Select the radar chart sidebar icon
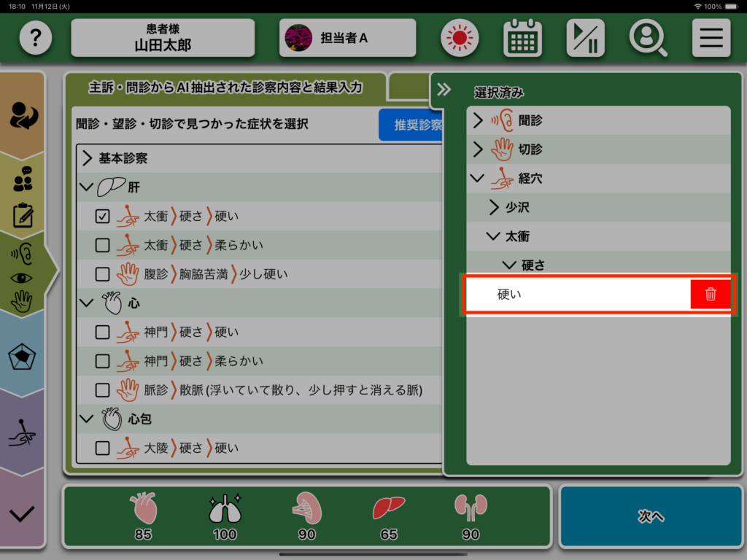Viewport: 747px width, 560px height. point(22,357)
